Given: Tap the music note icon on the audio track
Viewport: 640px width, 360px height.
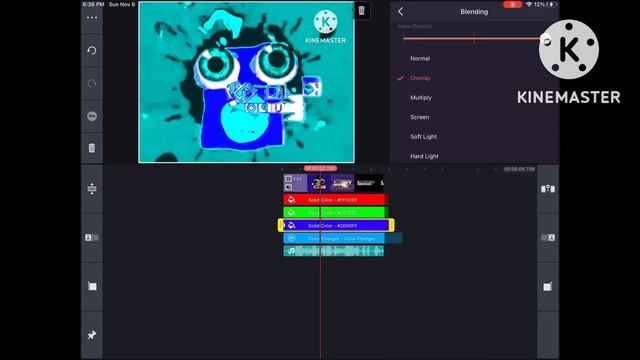Looking at the screenshot, I should point(291,251).
